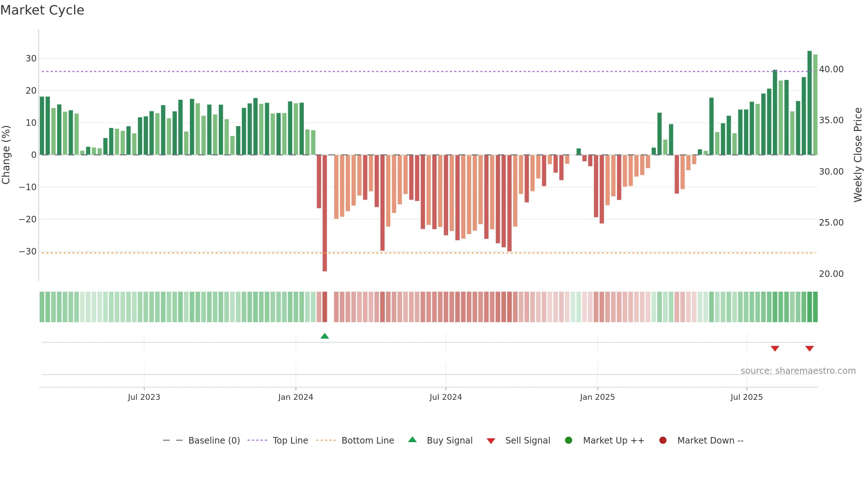Click the -20 left axis label
The width and height of the screenshot is (868, 488).
pyautogui.click(x=28, y=219)
